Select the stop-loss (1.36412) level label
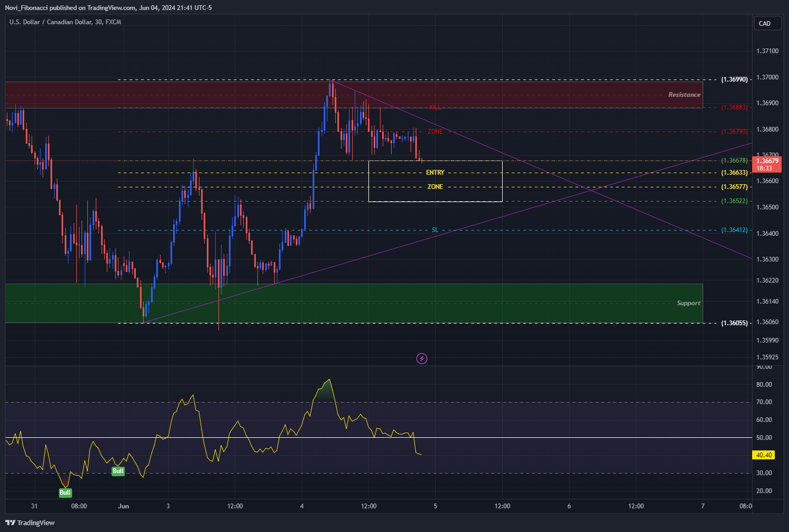 [x=734, y=230]
